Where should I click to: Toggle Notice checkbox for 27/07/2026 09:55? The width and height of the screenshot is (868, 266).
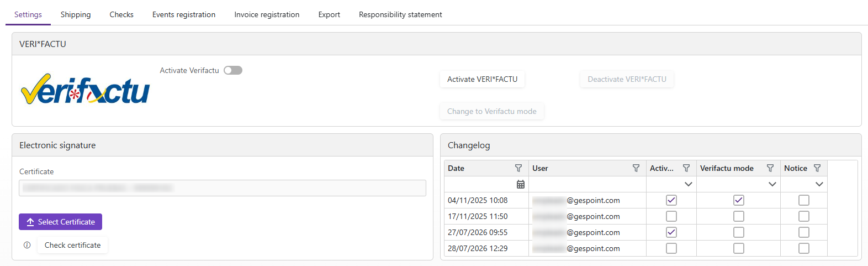point(804,232)
